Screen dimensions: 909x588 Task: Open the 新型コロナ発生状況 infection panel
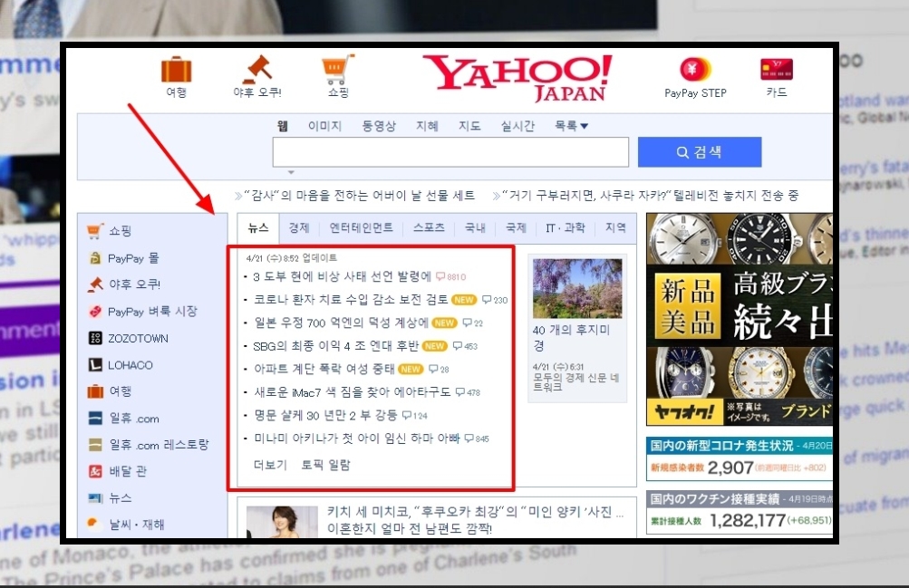(740, 458)
